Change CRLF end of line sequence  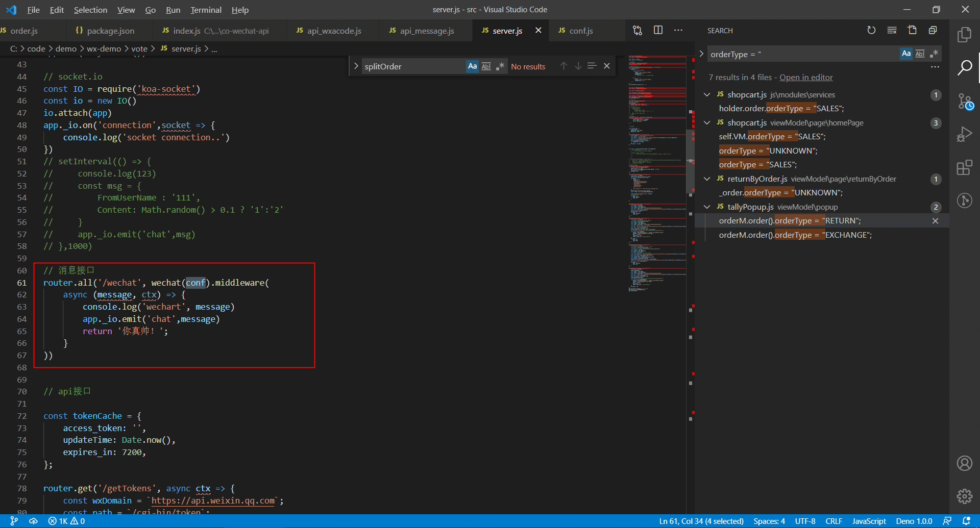tap(834, 521)
